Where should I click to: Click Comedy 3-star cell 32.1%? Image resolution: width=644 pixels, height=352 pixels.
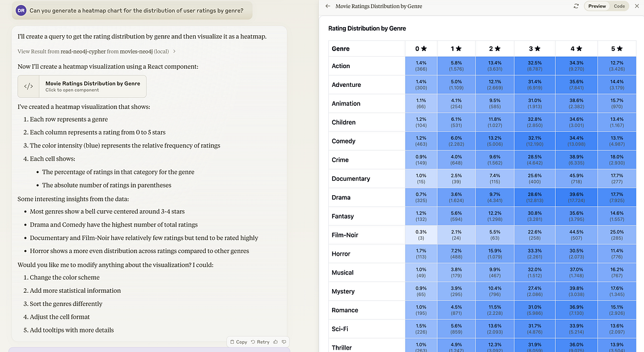tap(535, 141)
